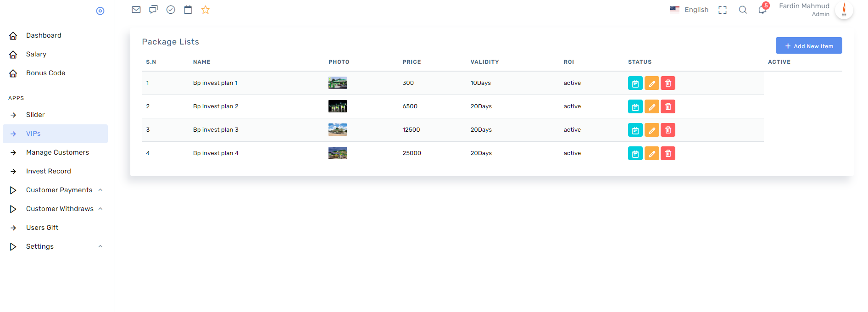The height and width of the screenshot is (312, 868).
Task: Delete Bp invest plan 1 with trash icon
Action: click(x=668, y=83)
